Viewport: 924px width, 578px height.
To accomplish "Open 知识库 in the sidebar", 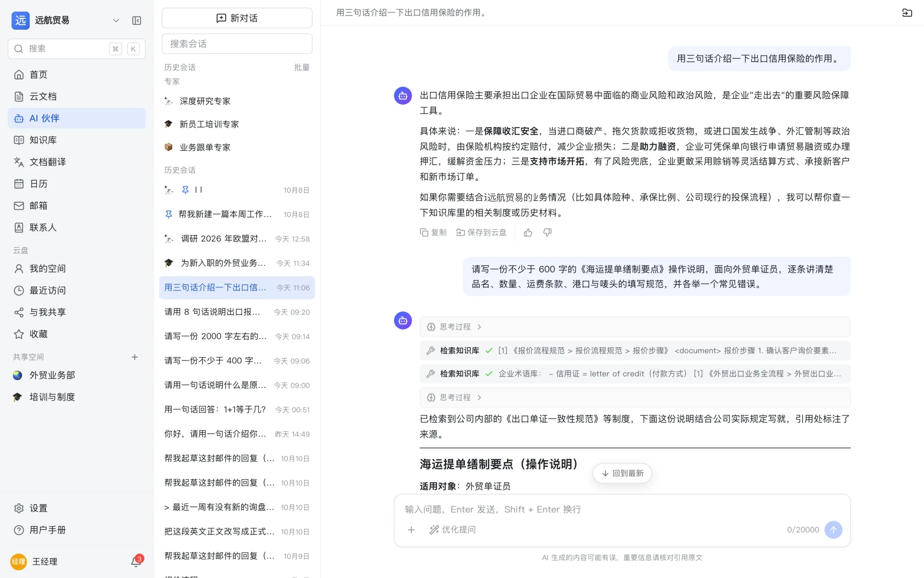I will coord(76,140).
